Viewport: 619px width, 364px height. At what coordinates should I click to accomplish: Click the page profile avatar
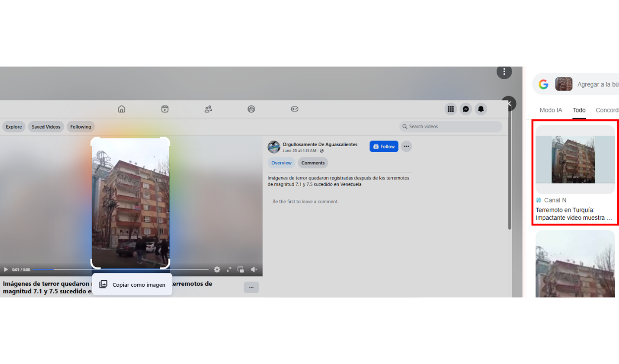tap(274, 147)
